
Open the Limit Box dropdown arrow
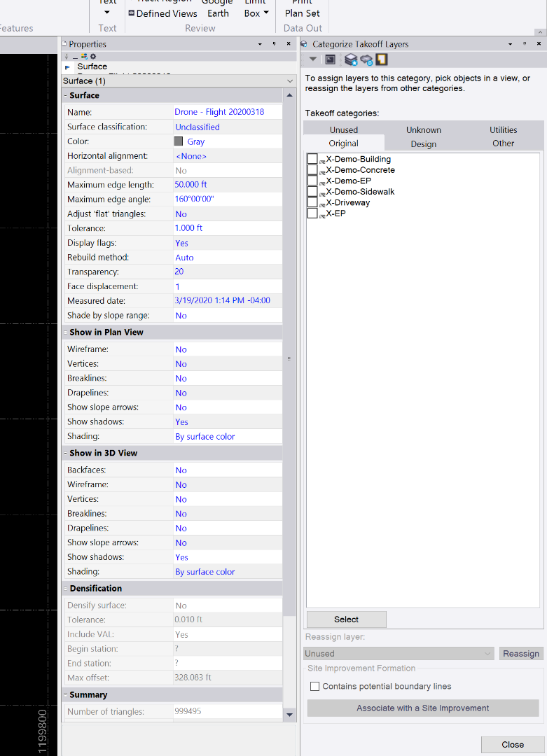[265, 13]
